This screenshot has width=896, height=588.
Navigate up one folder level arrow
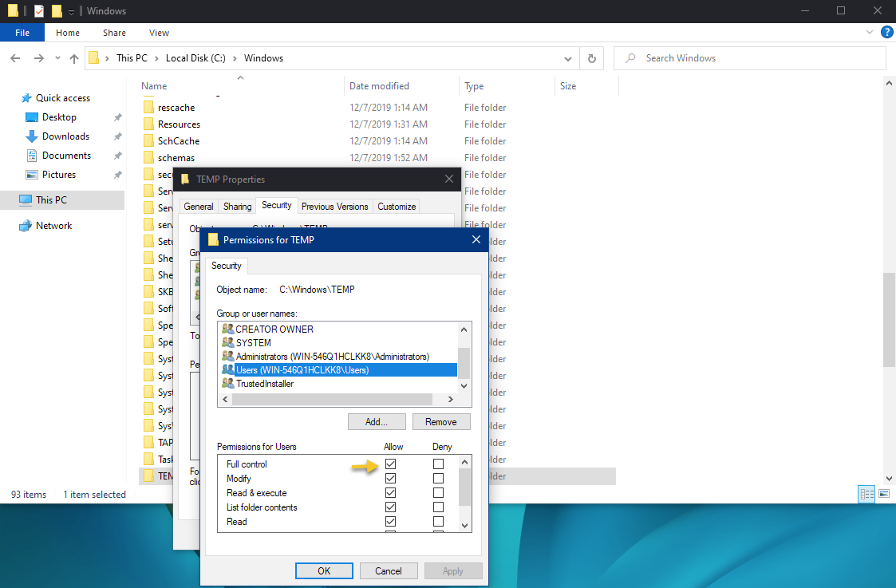point(73,58)
